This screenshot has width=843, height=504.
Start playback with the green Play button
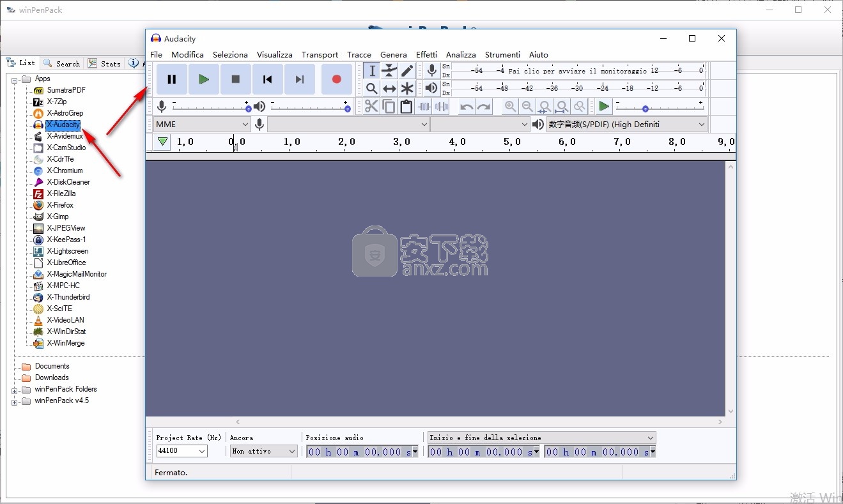204,79
